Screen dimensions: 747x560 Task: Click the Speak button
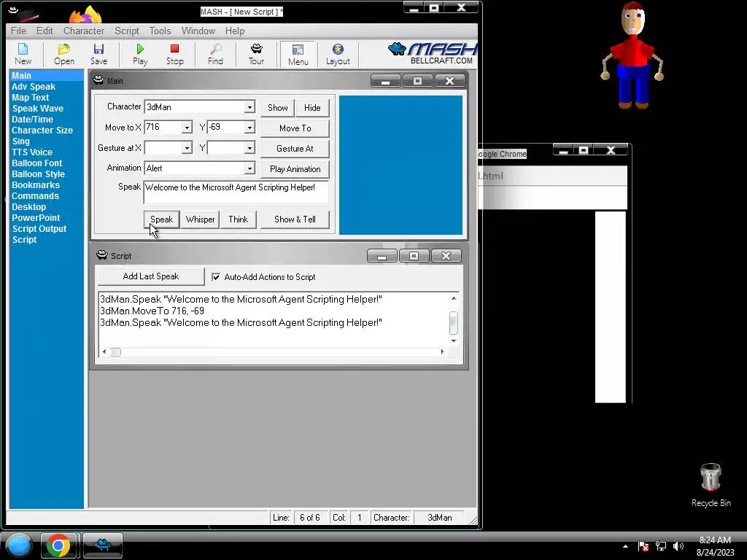161,219
